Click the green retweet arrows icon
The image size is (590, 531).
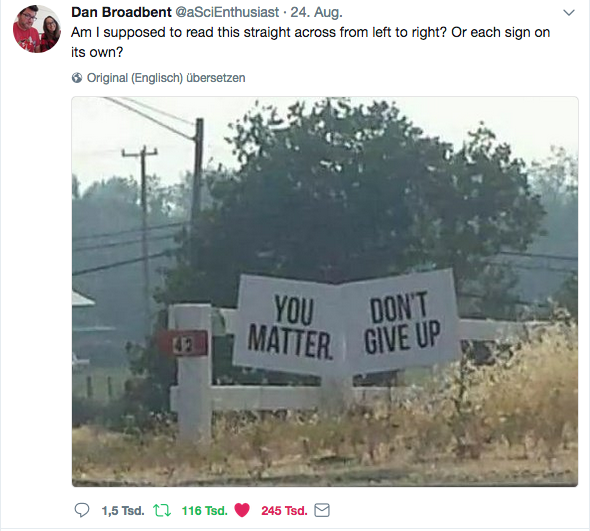162,511
